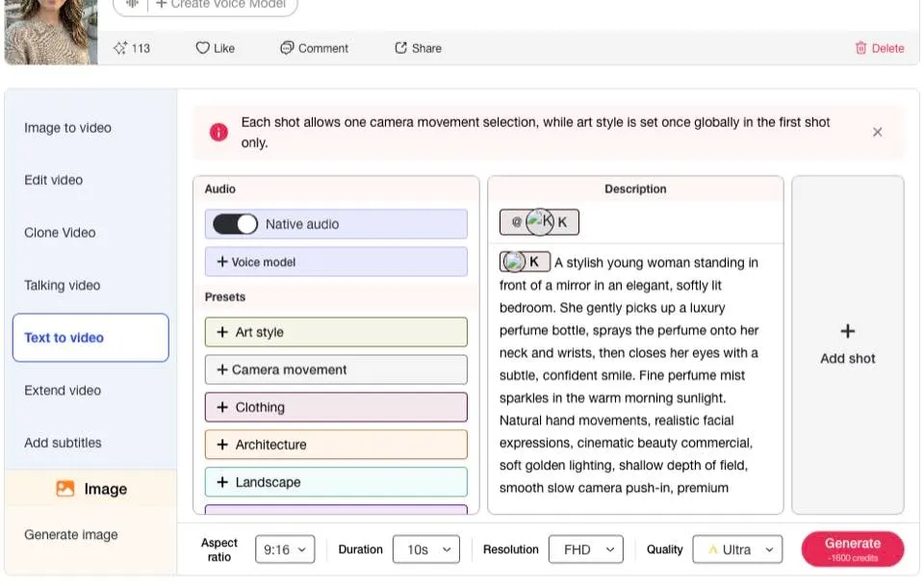
Task: Click the woman's profile thumbnail
Action: pyautogui.click(x=51, y=32)
